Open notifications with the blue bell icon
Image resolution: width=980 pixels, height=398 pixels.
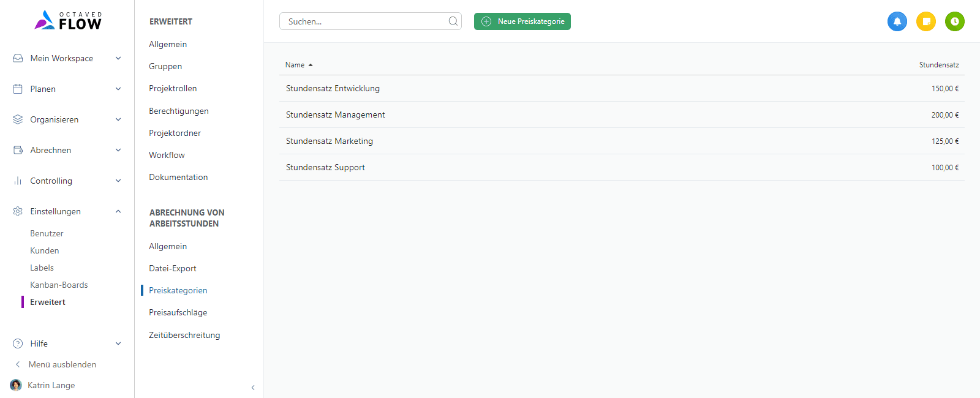[897, 21]
